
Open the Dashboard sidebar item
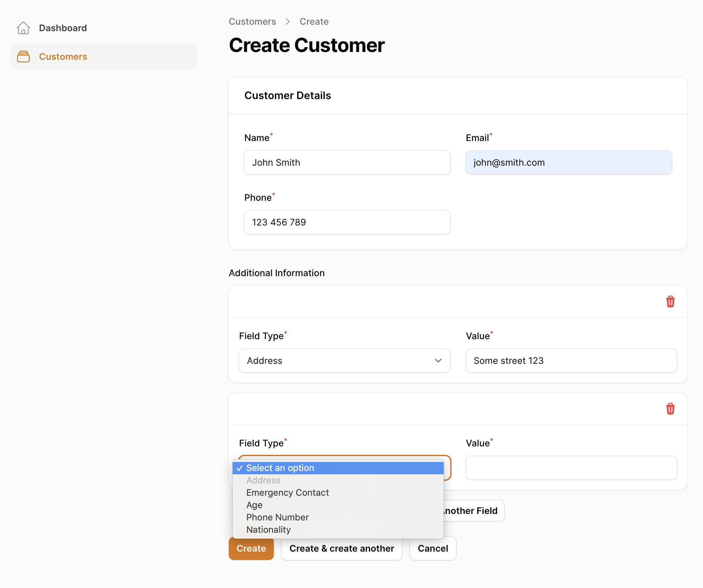click(104, 28)
